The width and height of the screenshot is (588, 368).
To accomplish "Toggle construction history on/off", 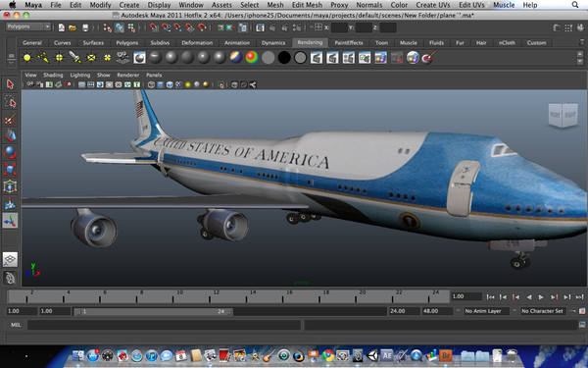I will (243, 27).
